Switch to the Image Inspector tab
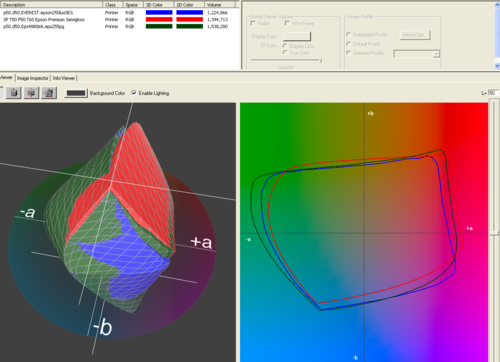The height and width of the screenshot is (362, 500). click(x=33, y=78)
